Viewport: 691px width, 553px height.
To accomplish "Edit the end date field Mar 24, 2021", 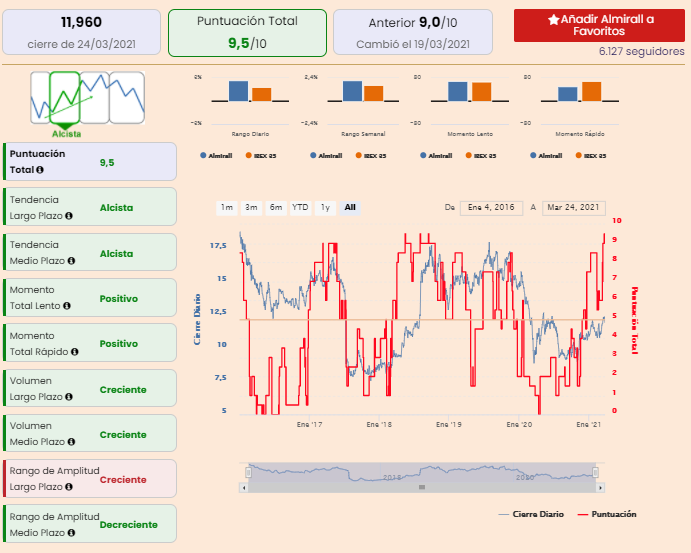I will [573, 208].
